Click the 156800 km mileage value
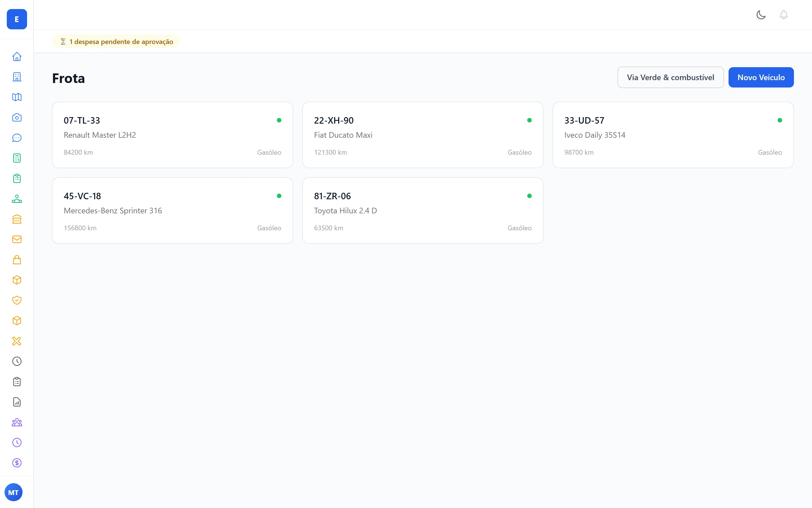812x508 pixels. point(80,228)
